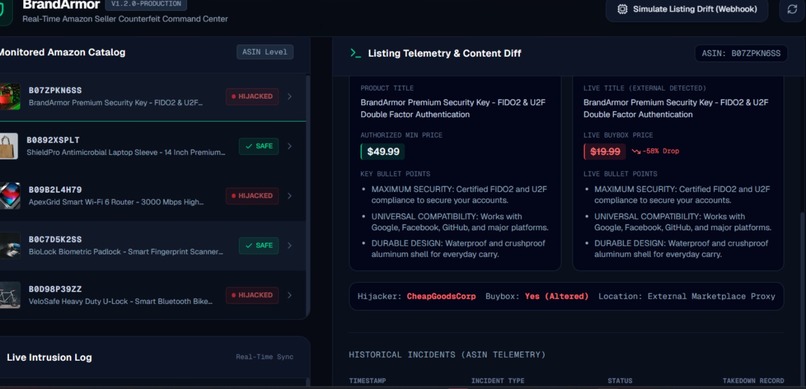The image size is (806, 389).
Task: Expand the B09B2L4H79 row chevron
Action: coord(290,196)
